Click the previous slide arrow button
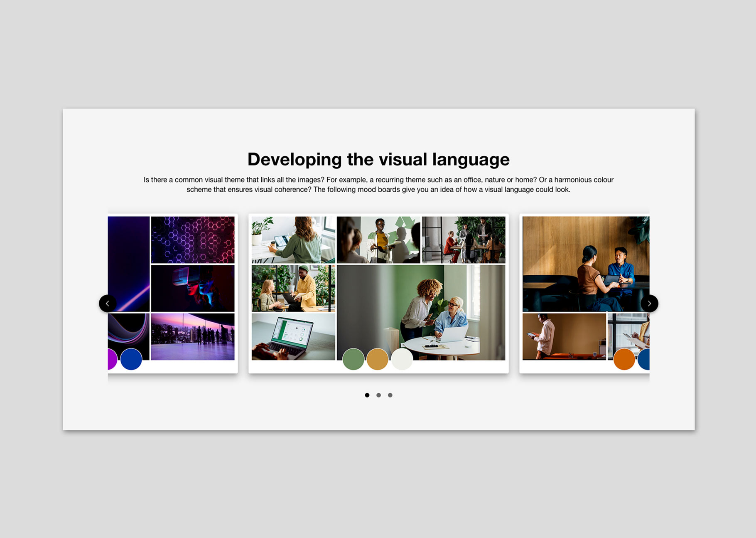756x538 pixels. [108, 304]
